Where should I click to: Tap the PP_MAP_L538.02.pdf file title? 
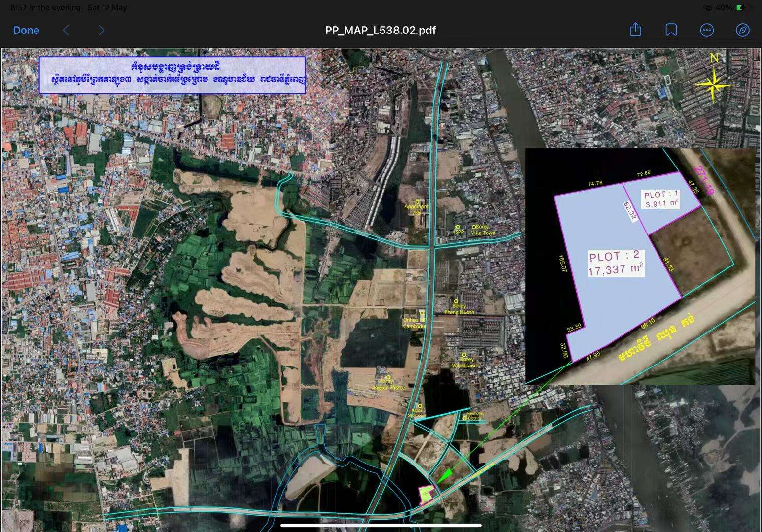(x=381, y=31)
